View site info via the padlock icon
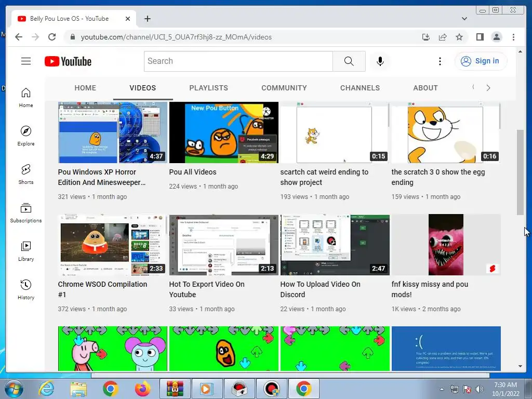 pos(72,37)
